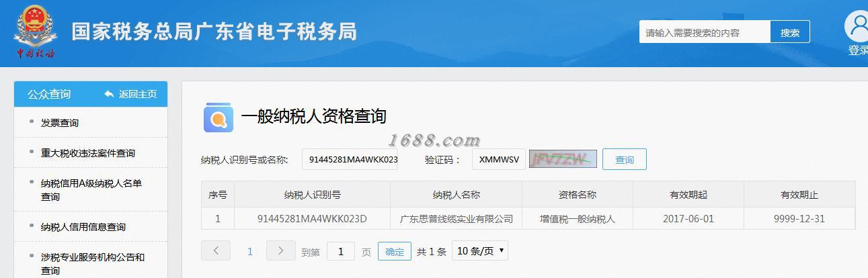Open 重大税收违法案件查询 sidebar item
Image resolution: width=868 pixels, height=278 pixels.
(x=88, y=153)
